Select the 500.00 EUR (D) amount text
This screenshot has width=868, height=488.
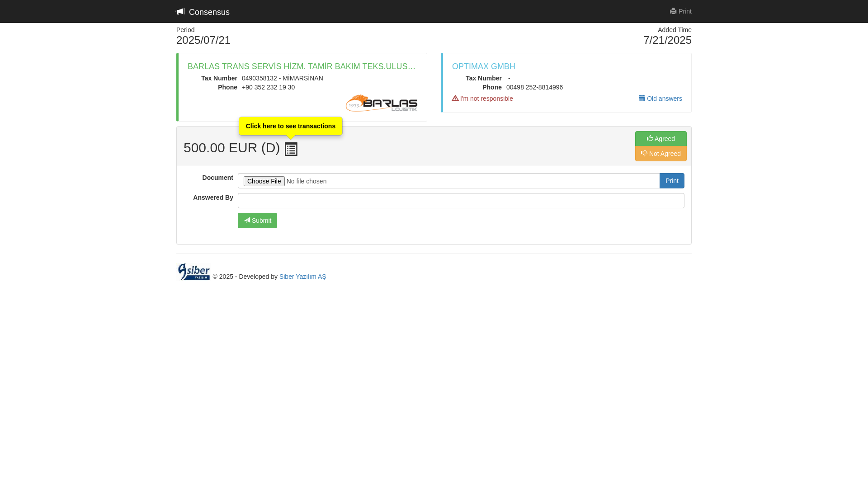tap(231, 148)
